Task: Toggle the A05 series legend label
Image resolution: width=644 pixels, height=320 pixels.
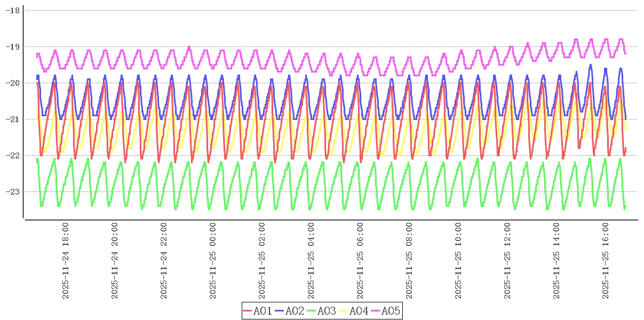Action: pos(391,311)
